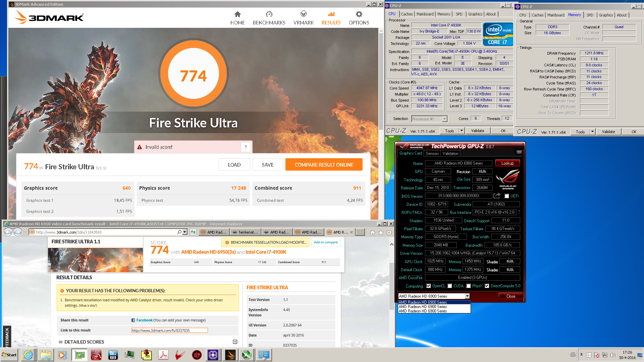Open the GPU selector dropdown arrow in GPU-Z

467,296
